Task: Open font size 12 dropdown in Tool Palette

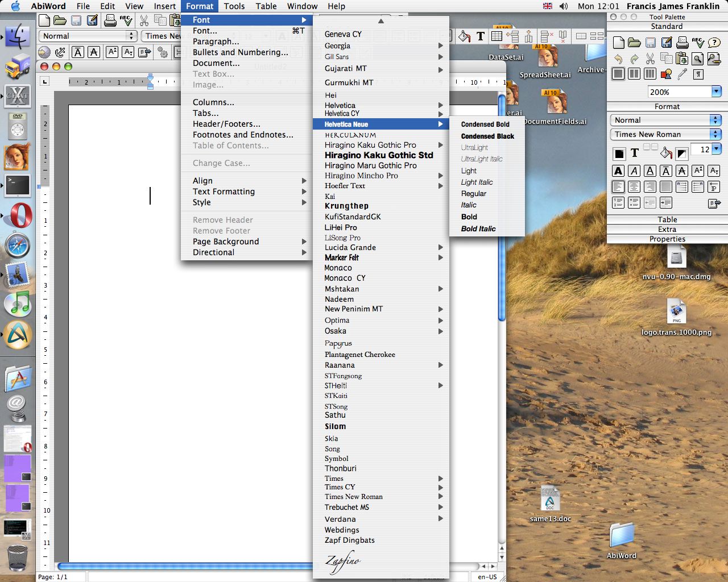Action: [717, 149]
